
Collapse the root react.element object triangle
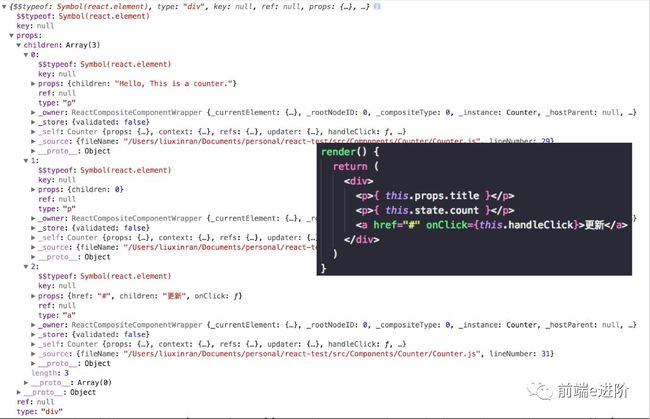point(4,7)
